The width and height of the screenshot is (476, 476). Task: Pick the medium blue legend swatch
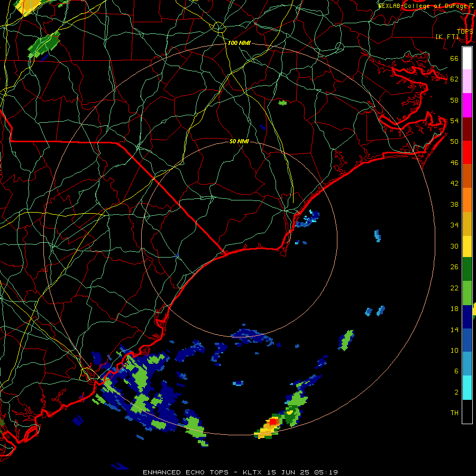(467, 340)
